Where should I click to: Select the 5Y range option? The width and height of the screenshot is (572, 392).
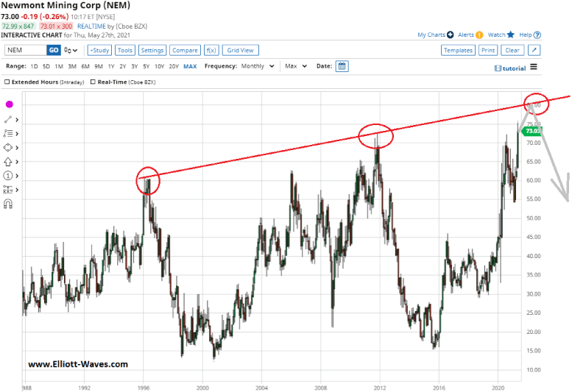click(x=146, y=66)
